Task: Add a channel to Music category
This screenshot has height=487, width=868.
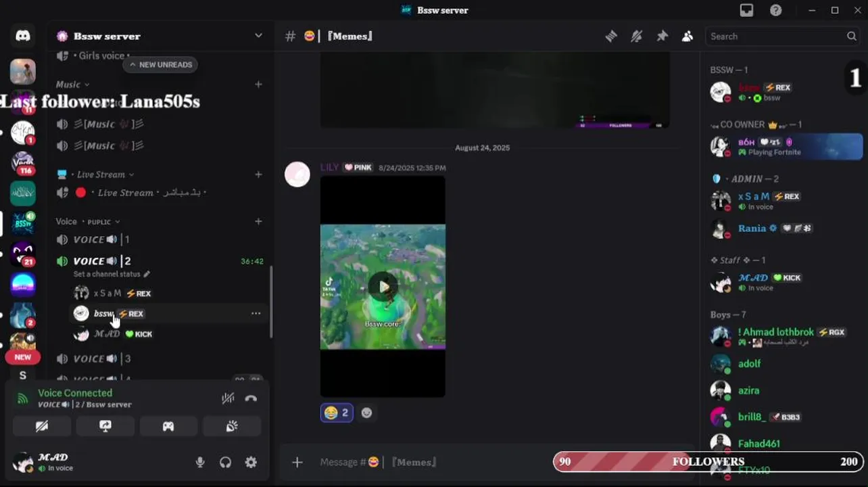Action: (x=258, y=85)
